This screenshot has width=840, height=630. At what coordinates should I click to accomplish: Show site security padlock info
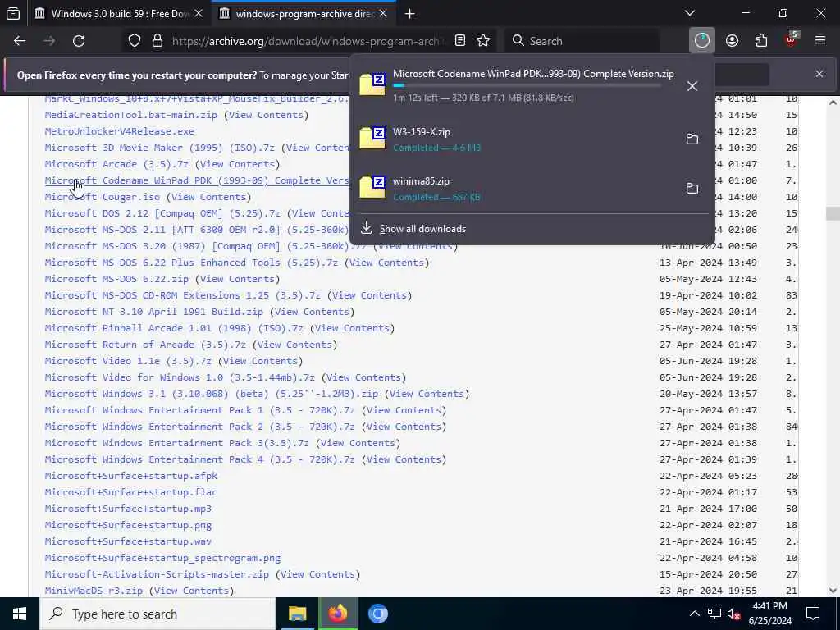pyautogui.click(x=157, y=41)
